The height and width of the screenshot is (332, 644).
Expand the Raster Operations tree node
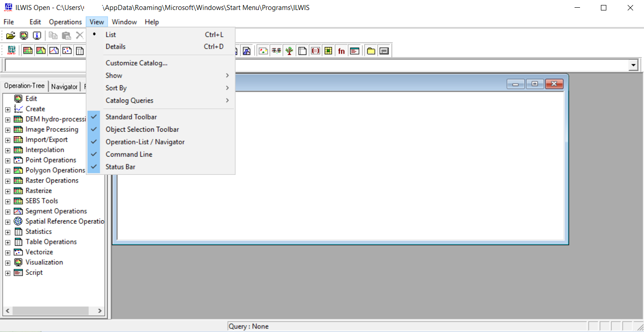pyautogui.click(x=7, y=180)
